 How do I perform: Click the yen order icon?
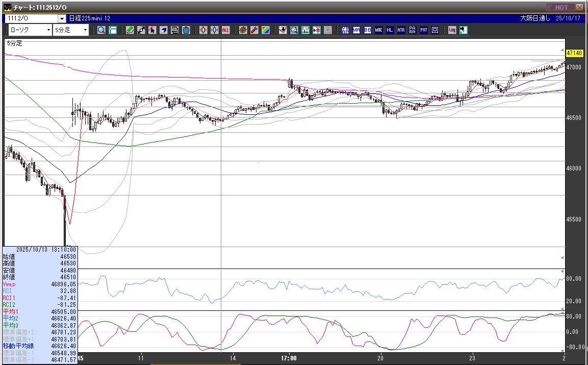(317, 30)
